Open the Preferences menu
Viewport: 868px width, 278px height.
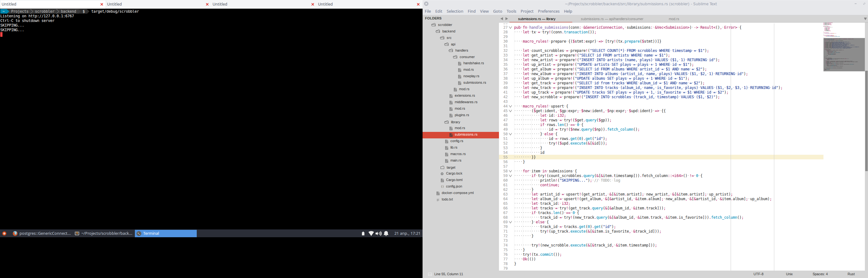pos(548,11)
